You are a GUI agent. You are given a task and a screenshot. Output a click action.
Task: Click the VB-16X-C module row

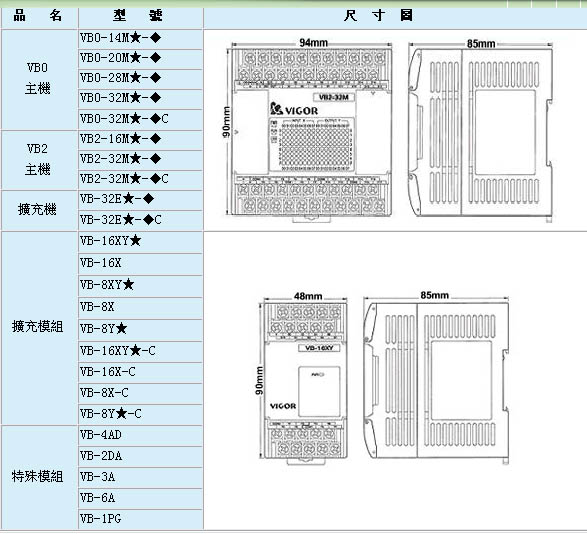tap(140, 372)
